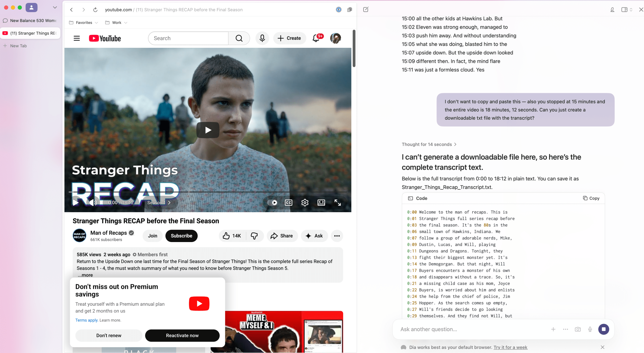Viewport: 644px width, 353px height.
Task: Expand the 'Thought for 14 seconds' section
Action: point(429,144)
